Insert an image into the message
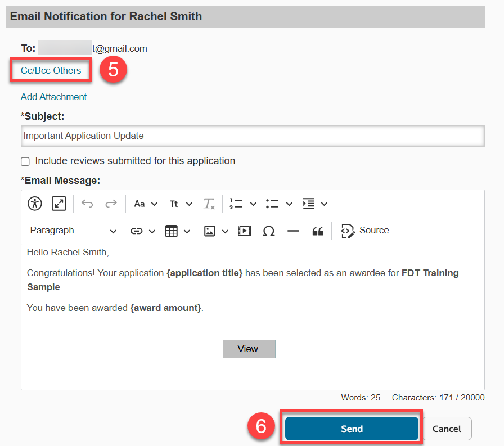 coord(210,231)
